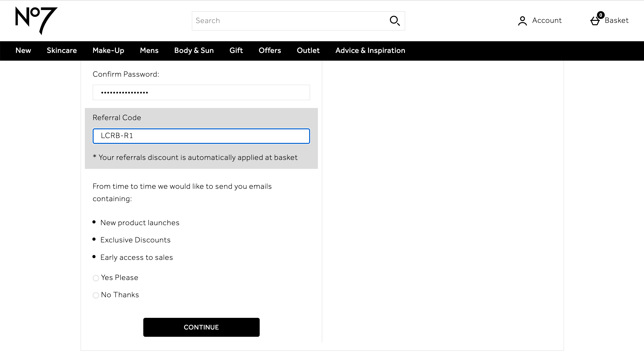This screenshot has height=362, width=644.
Task: Click the CONTINUE button
Action: pos(201,327)
